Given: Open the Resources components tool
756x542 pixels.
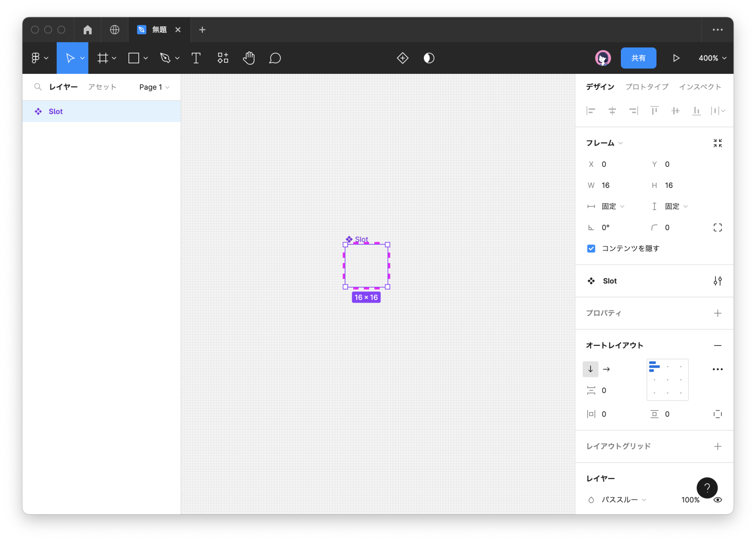Looking at the screenshot, I should point(223,58).
